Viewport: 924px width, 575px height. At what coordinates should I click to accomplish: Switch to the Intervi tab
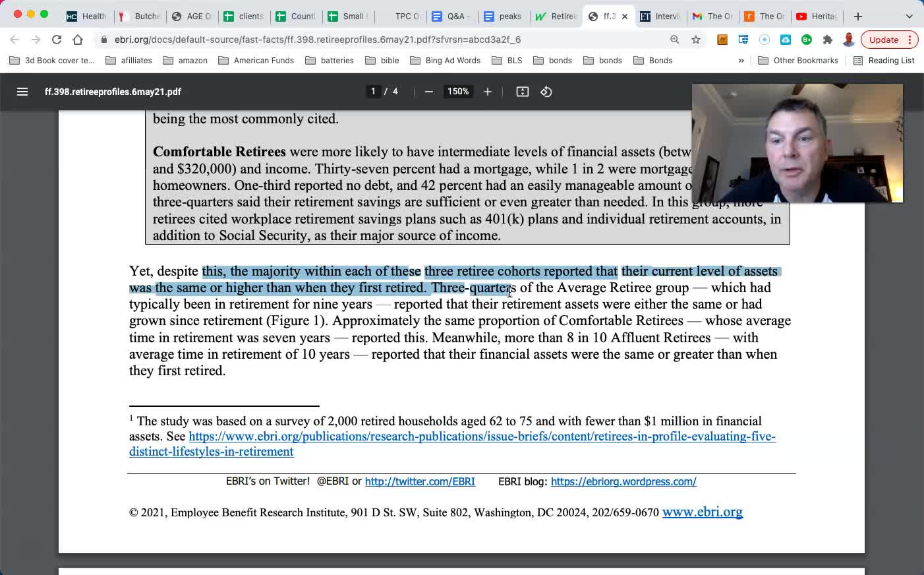tap(660, 16)
